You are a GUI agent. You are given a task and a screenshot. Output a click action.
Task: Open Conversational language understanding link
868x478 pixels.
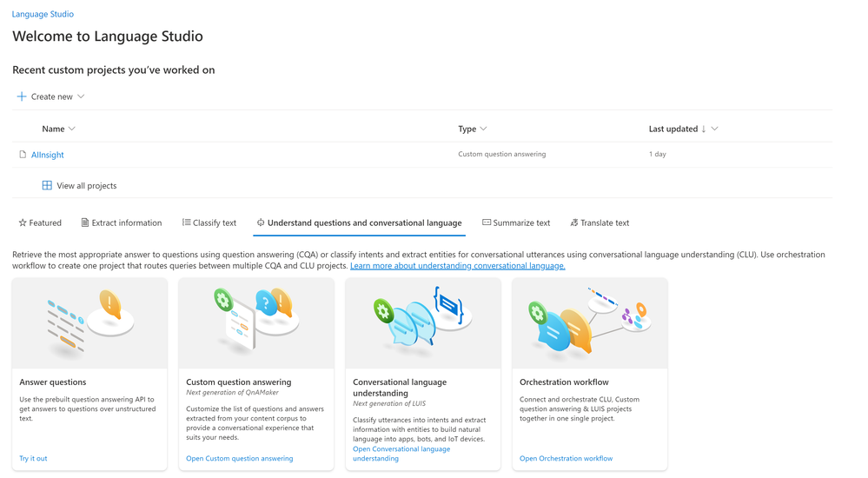[401, 454]
